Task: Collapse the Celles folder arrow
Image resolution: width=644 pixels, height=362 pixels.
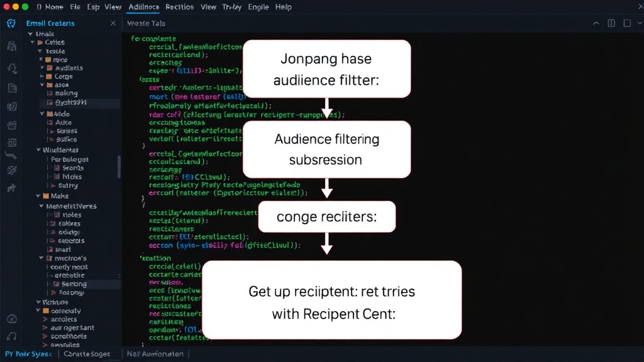Action: 33,42
